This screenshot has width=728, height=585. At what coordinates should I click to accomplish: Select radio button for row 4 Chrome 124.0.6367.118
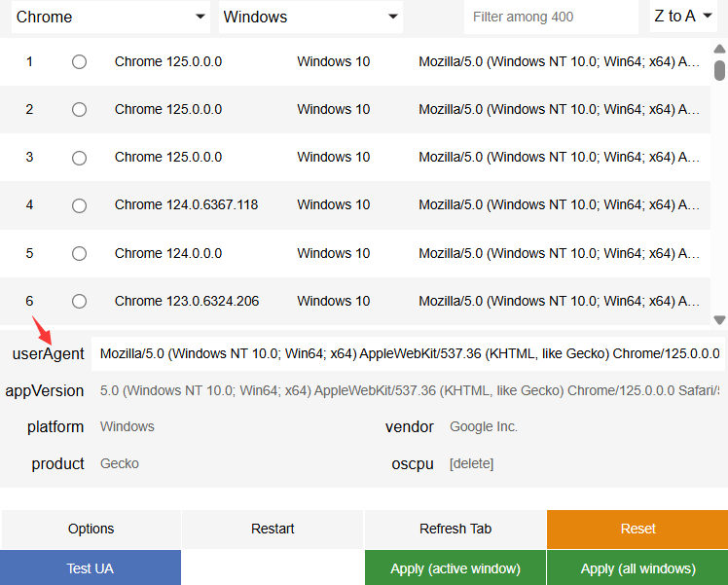[x=79, y=205]
